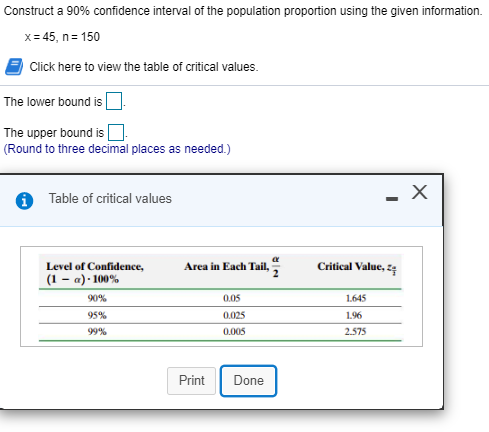Click the upper bound answer box

116,132
